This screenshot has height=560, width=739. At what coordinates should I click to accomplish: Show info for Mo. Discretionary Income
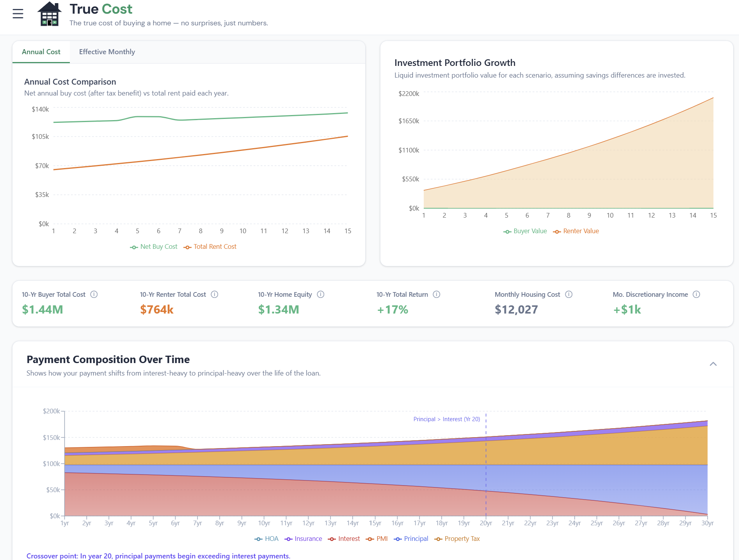(x=696, y=294)
